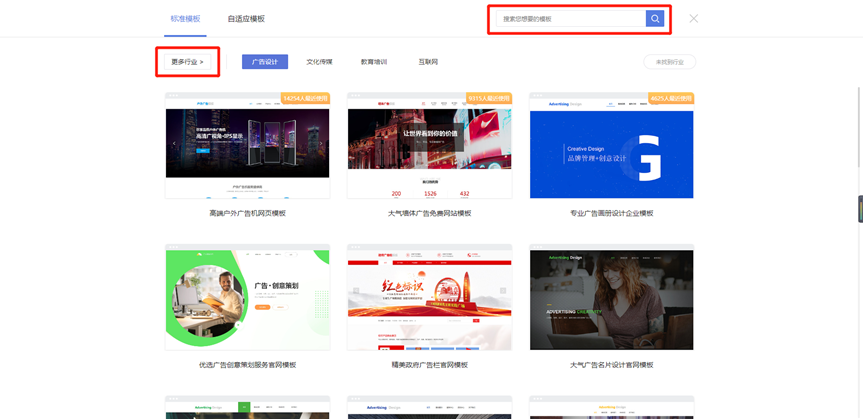Switch to the 自适应模板 tab

246,19
